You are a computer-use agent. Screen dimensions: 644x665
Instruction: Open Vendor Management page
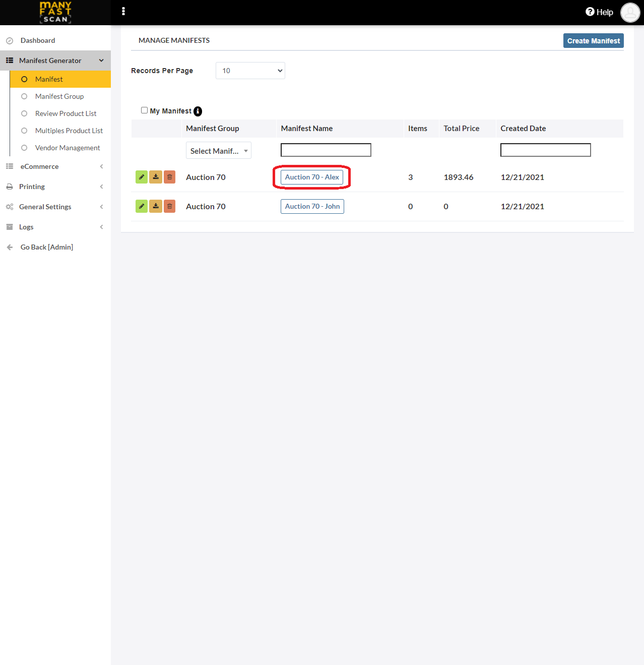(68, 148)
